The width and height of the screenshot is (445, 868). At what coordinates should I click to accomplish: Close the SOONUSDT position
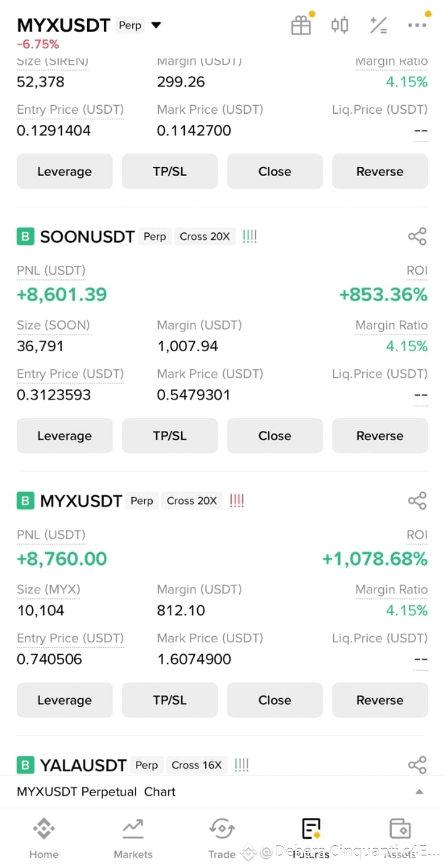275,436
